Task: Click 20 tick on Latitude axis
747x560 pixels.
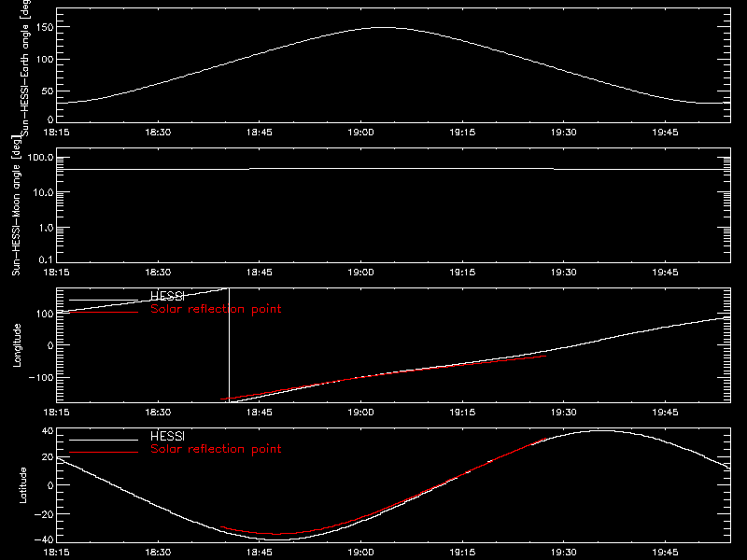Action: tap(48, 456)
